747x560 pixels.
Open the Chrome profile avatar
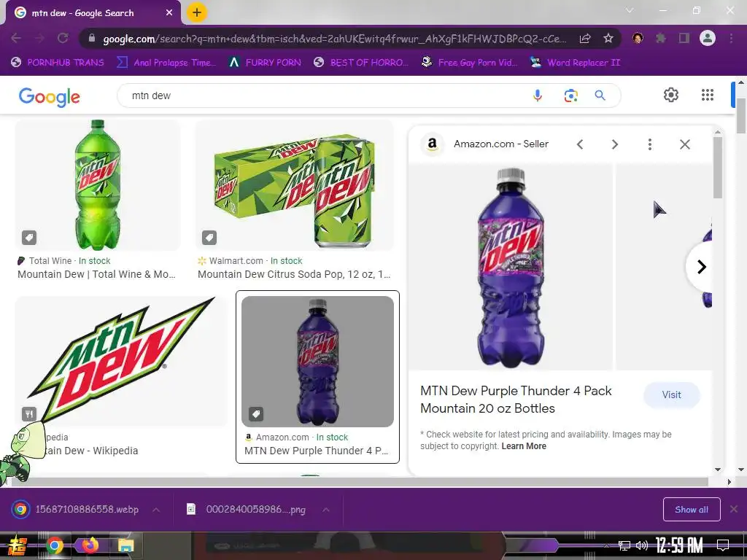pos(708,38)
